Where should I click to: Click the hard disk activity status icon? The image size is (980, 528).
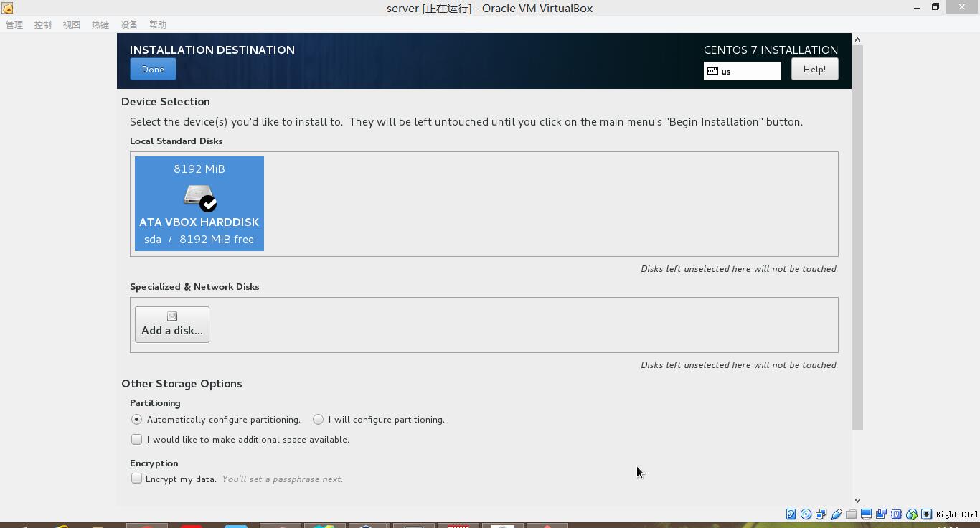(791, 514)
